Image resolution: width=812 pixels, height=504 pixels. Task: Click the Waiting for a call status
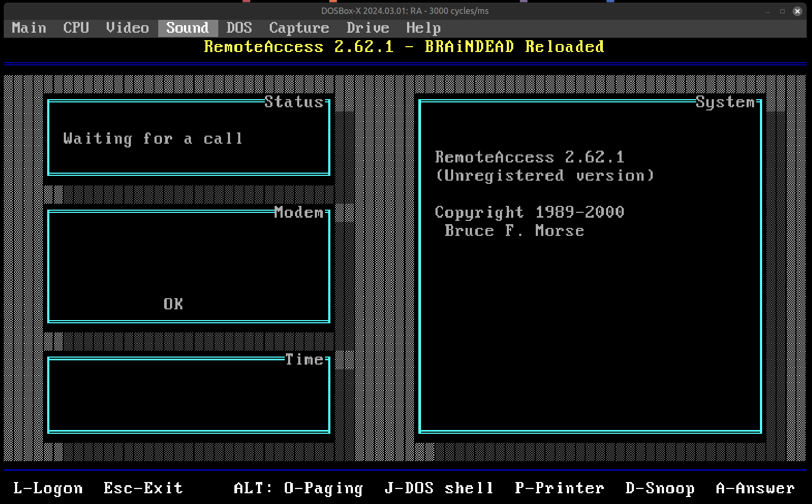click(153, 139)
